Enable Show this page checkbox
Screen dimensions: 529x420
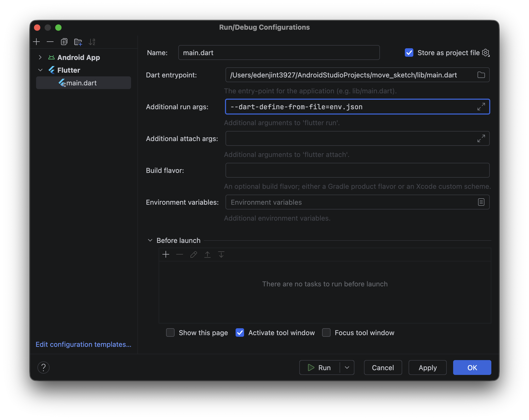tap(170, 332)
